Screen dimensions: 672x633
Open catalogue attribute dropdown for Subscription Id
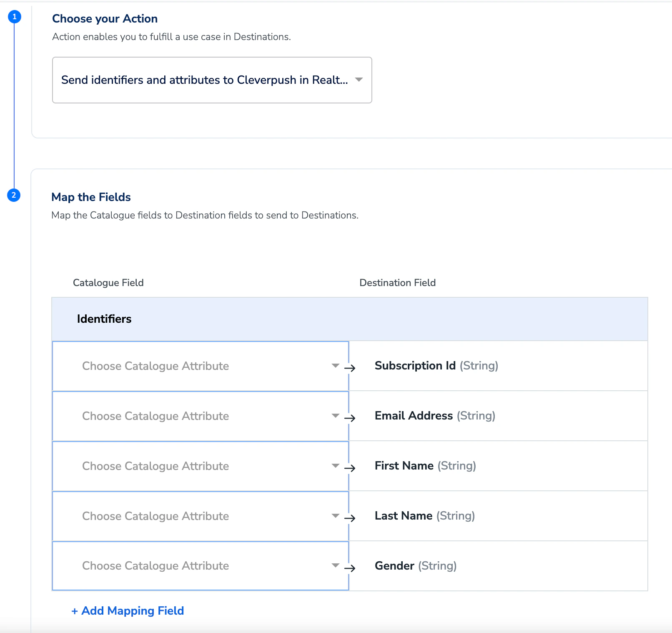coord(201,366)
